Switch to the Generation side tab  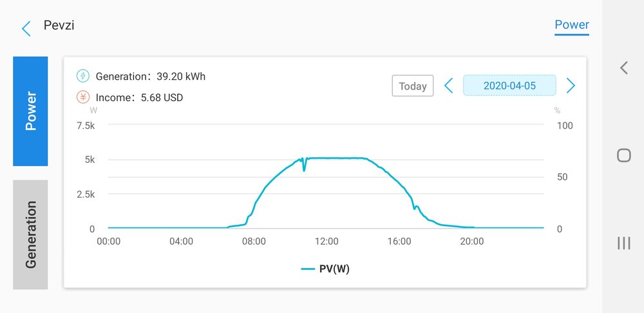tap(30, 234)
